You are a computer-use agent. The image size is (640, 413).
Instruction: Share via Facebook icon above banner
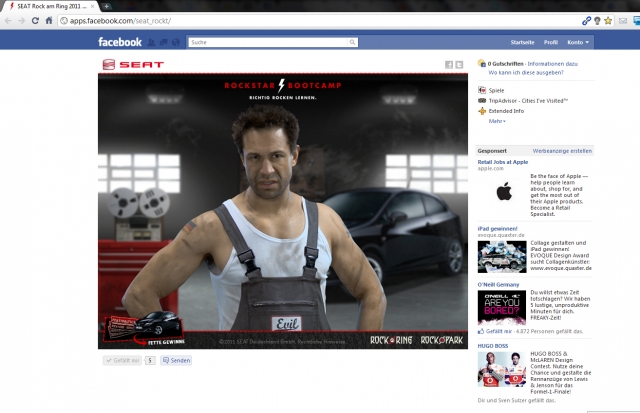449,64
